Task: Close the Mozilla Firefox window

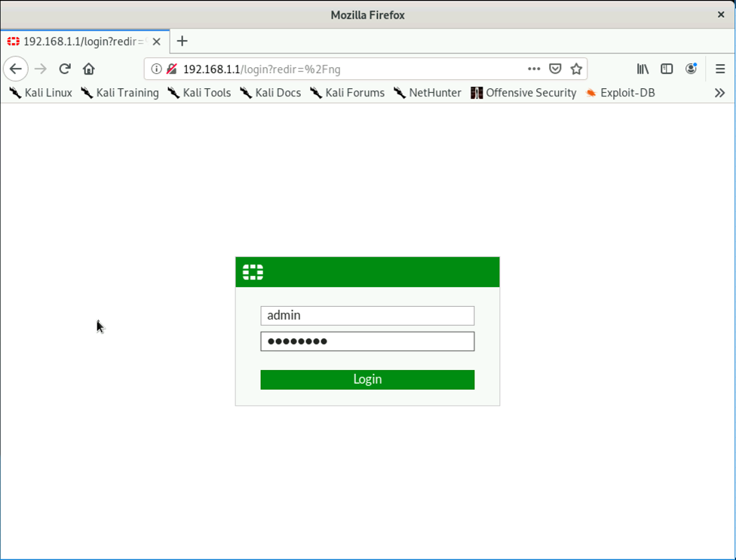Action: click(721, 14)
